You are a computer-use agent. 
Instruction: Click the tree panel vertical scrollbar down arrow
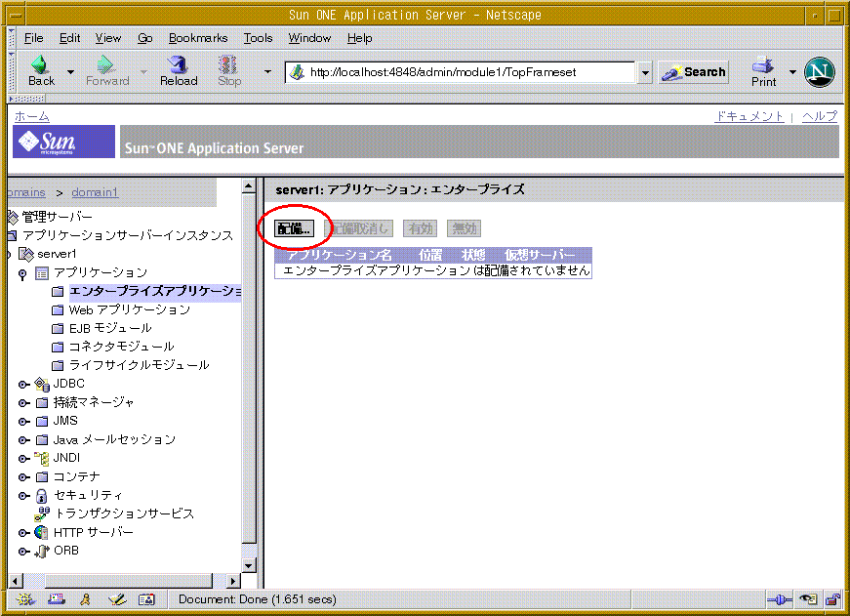pos(248,566)
